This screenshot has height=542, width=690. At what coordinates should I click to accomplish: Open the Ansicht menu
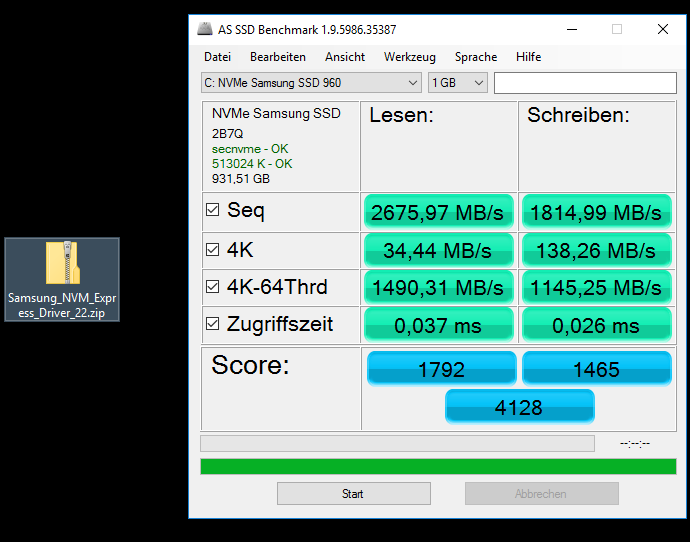345,57
